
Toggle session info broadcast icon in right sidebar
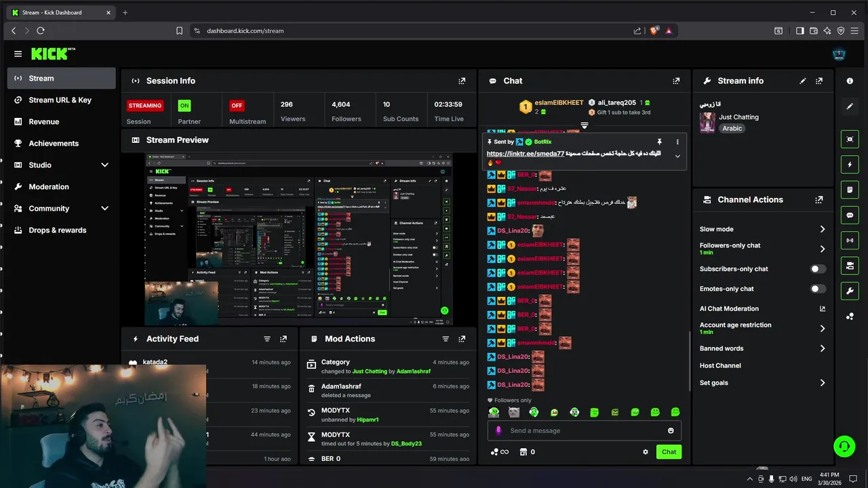coord(850,241)
